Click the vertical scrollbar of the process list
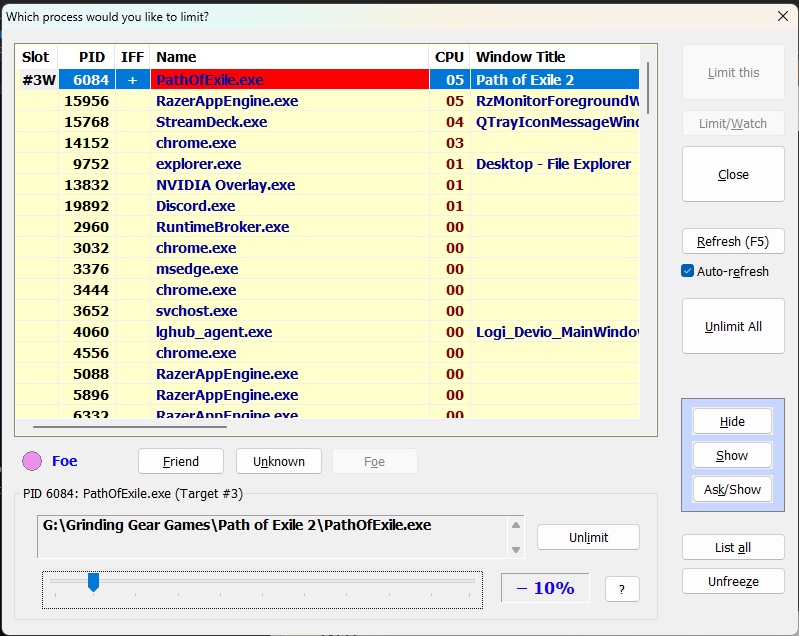 (x=648, y=88)
